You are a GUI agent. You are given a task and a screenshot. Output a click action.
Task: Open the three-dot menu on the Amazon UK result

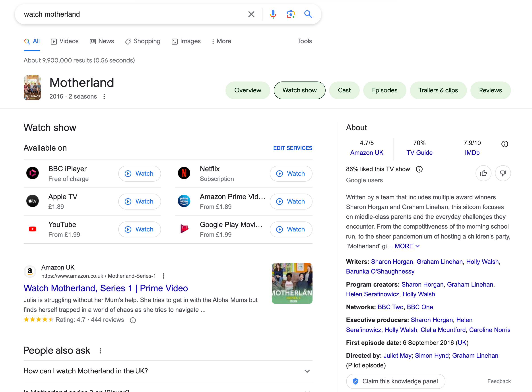tap(163, 276)
